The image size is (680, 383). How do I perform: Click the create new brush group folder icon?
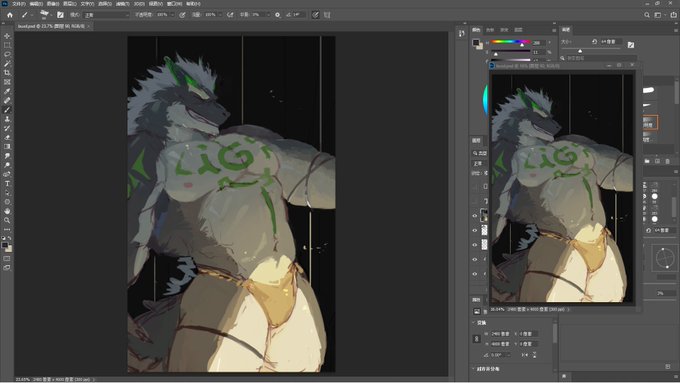pos(647,161)
